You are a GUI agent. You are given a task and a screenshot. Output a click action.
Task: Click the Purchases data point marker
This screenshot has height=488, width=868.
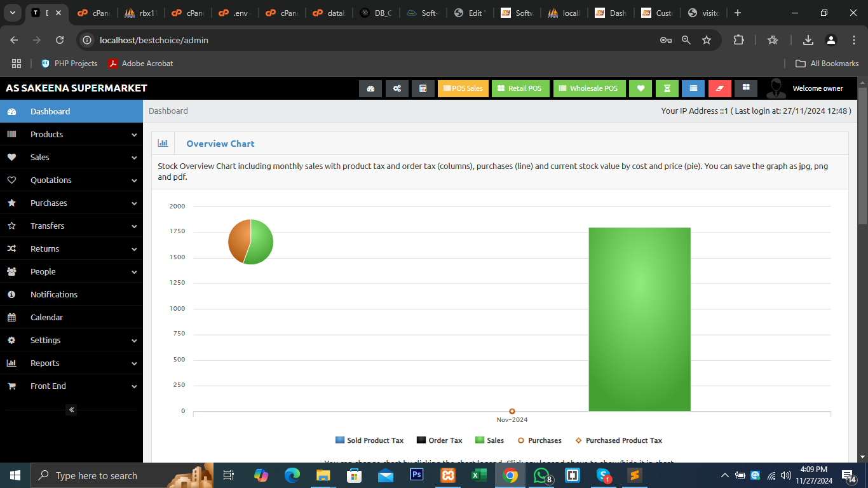coord(512,411)
